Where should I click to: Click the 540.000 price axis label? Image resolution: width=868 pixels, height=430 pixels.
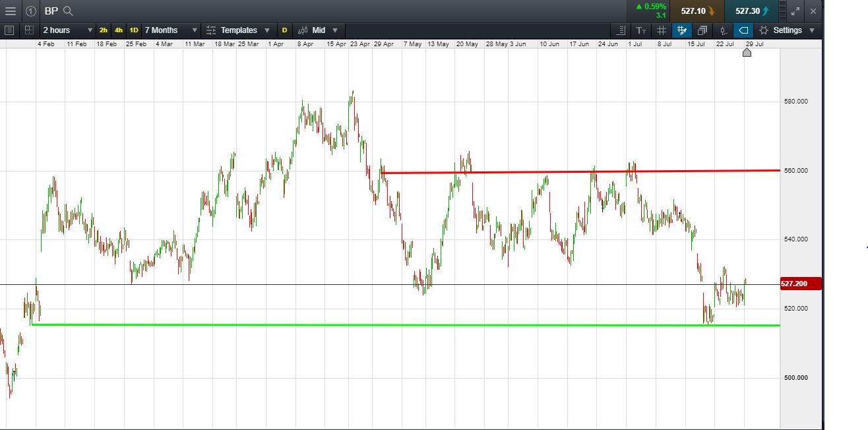click(796, 239)
